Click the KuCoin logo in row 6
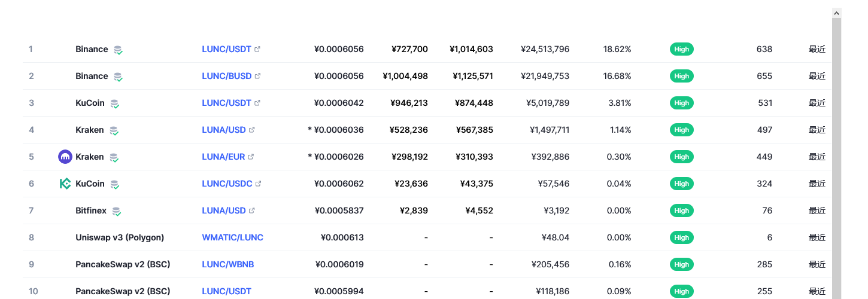 [x=65, y=184]
